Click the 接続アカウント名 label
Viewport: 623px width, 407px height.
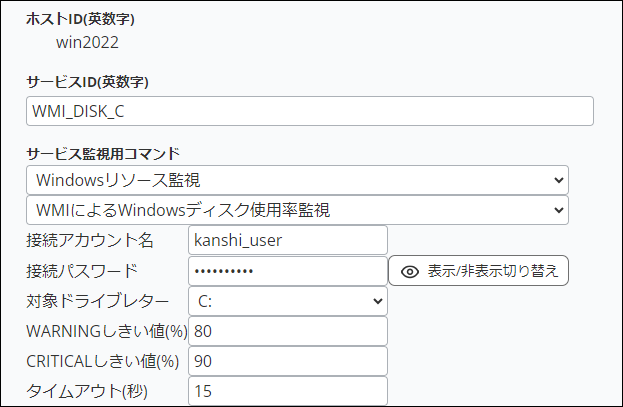90,240
